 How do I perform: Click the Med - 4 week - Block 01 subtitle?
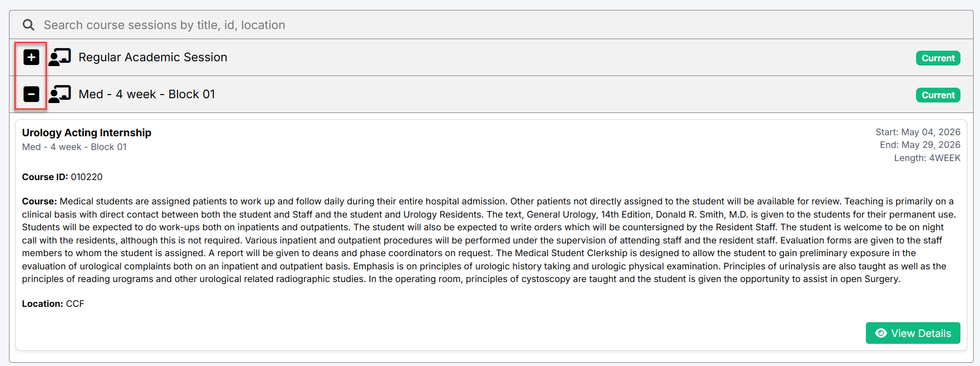click(x=74, y=147)
